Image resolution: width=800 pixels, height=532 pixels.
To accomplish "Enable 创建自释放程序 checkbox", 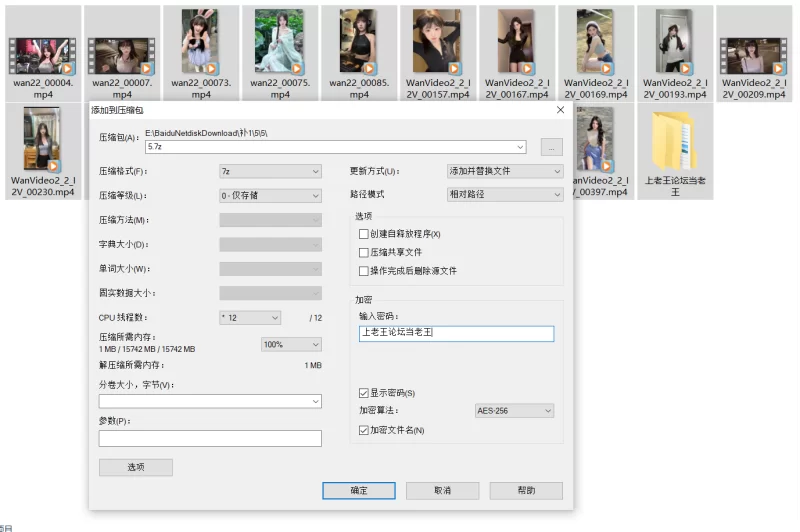I will [364, 234].
